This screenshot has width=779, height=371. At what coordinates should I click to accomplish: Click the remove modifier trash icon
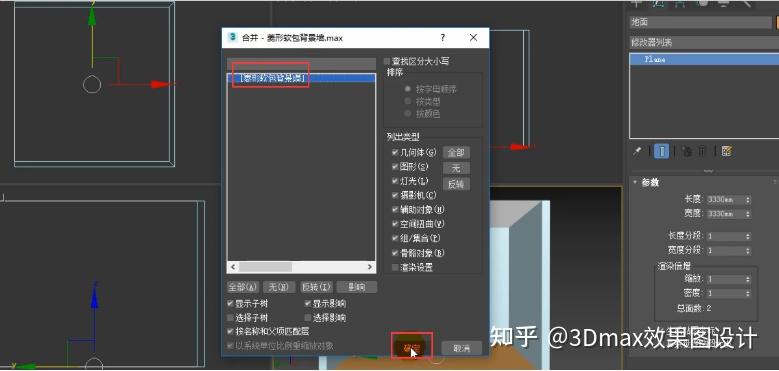pyautogui.click(x=702, y=151)
